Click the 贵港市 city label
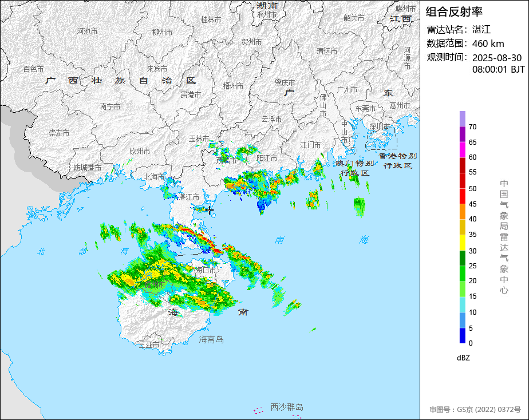Viewport: 529px width, 420px height. 191,95
